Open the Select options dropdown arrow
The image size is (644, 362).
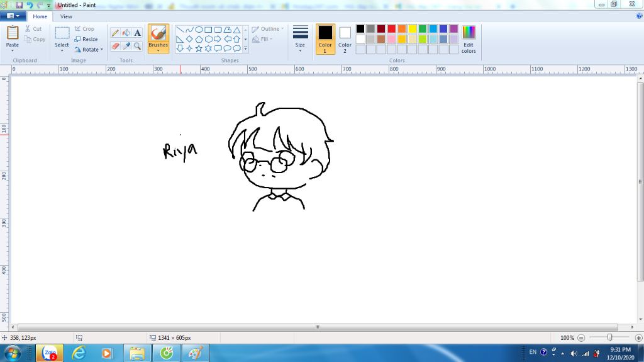[62, 50]
